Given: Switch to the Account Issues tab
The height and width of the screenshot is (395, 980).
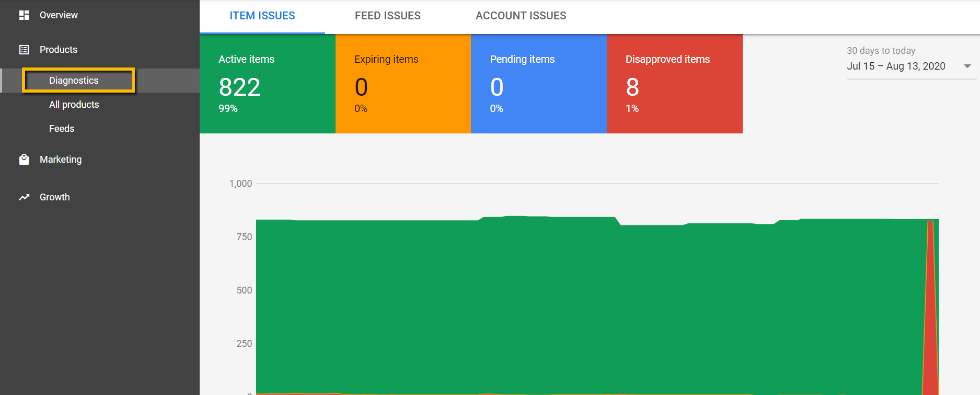Looking at the screenshot, I should coord(521,16).
